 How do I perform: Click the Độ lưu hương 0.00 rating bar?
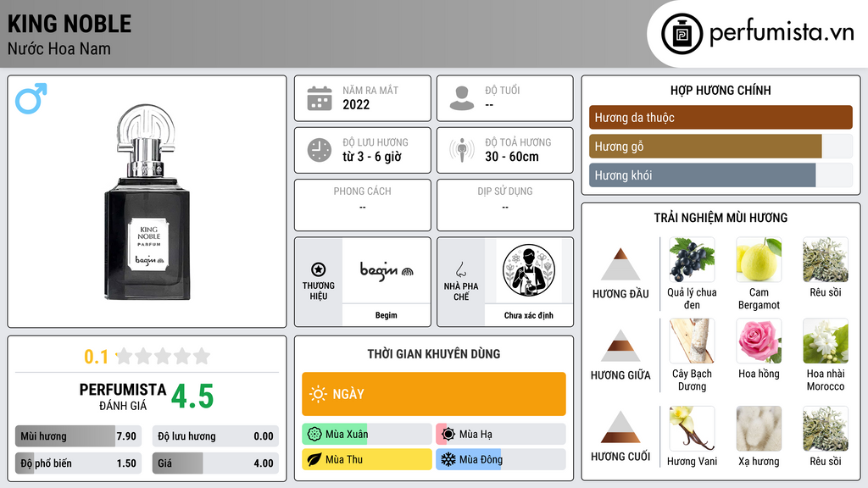tap(215, 436)
